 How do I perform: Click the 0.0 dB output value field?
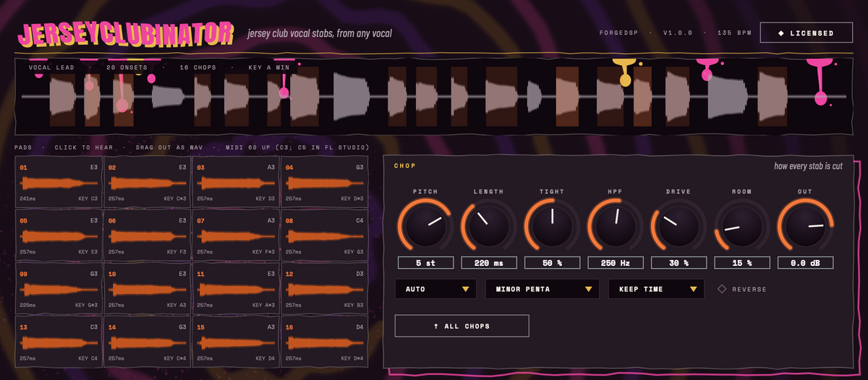coord(805,263)
